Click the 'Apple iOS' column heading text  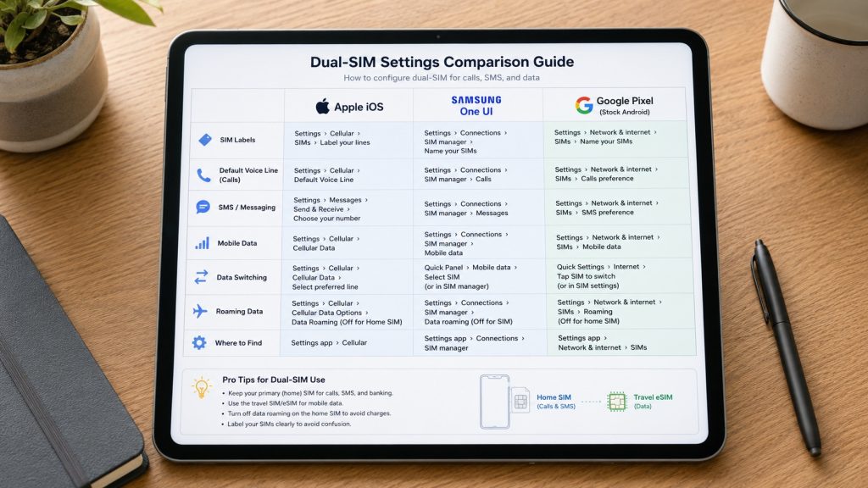359,107
